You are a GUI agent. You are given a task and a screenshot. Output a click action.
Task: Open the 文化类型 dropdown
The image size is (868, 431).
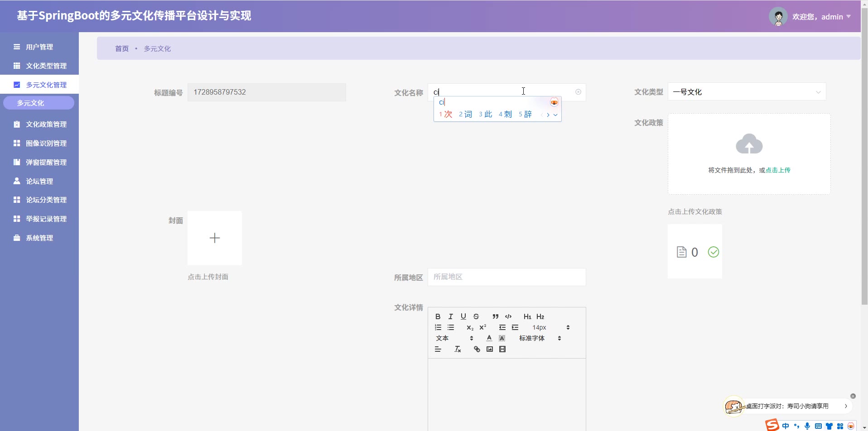click(x=747, y=92)
